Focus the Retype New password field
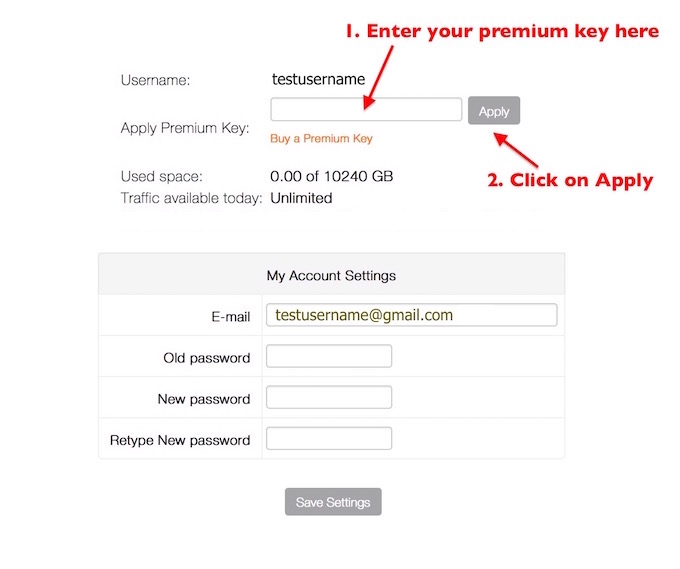This screenshot has width=680, height=569. click(x=329, y=439)
